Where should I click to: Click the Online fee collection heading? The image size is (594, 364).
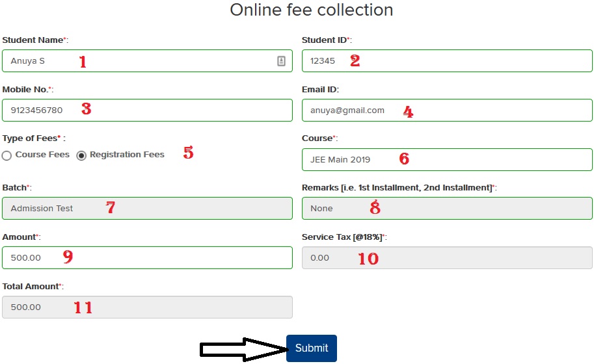point(311,10)
